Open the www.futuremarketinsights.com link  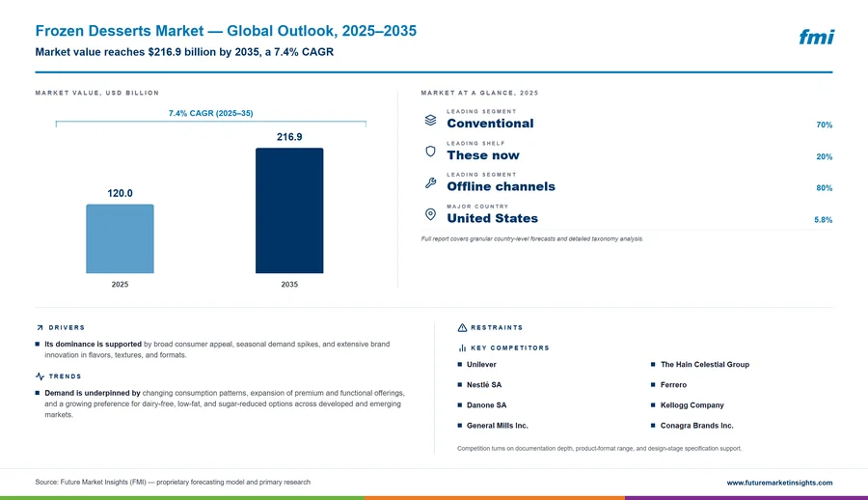pyautogui.click(x=779, y=483)
